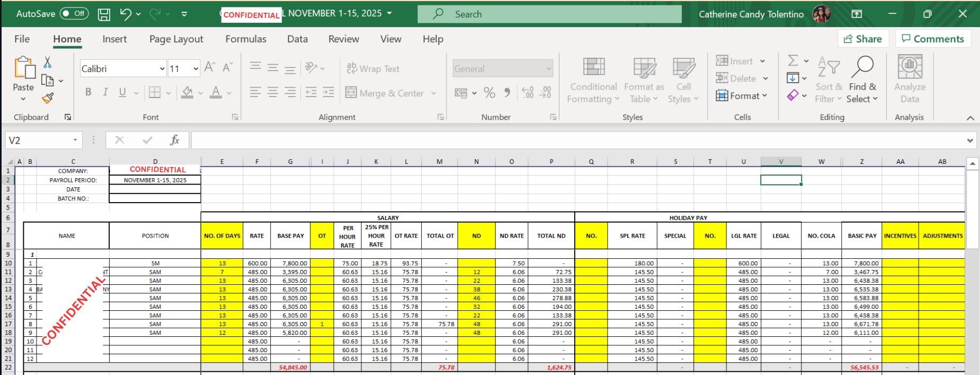Expand the formula bar
The height and width of the screenshot is (375, 980).
pos(970,141)
